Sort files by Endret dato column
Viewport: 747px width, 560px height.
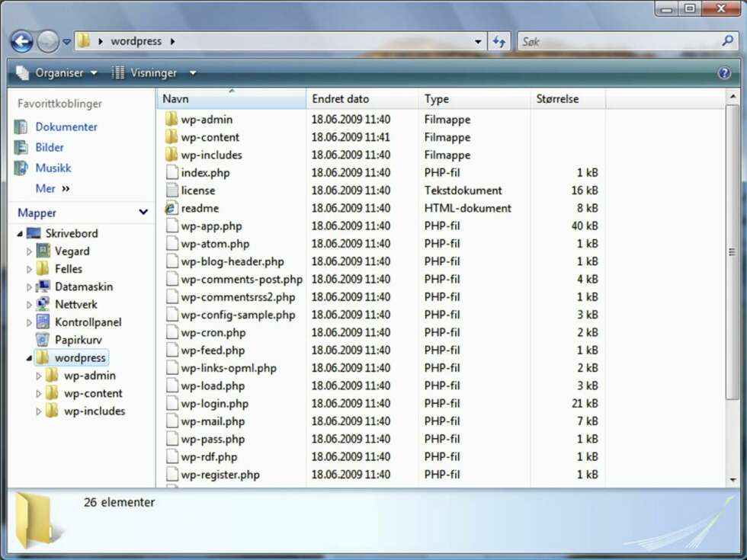[362, 98]
